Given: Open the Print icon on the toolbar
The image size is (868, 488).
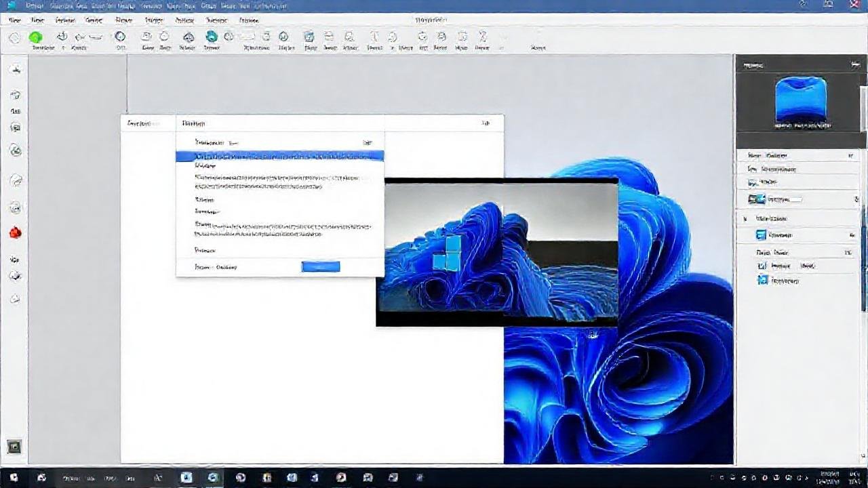Looking at the screenshot, I should (x=309, y=39).
